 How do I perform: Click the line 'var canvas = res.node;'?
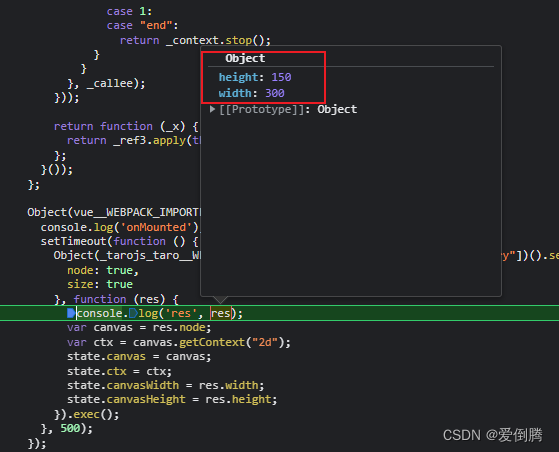(139, 328)
